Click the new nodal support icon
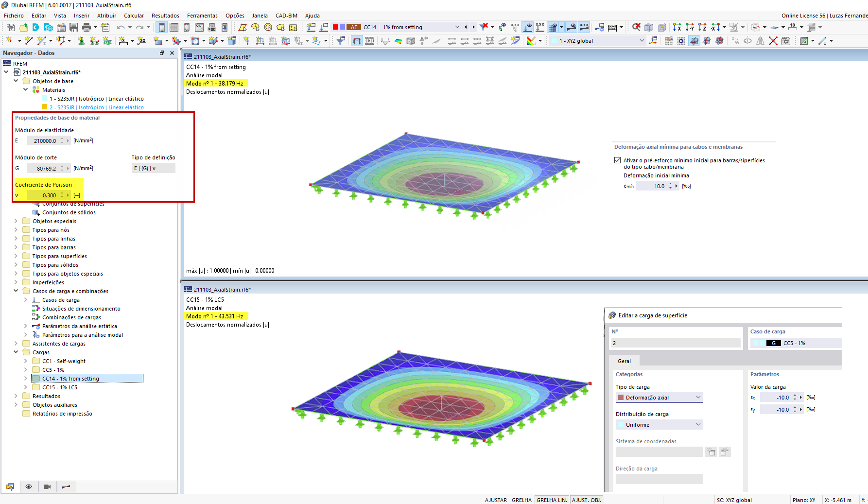 (x=81, y=41)
